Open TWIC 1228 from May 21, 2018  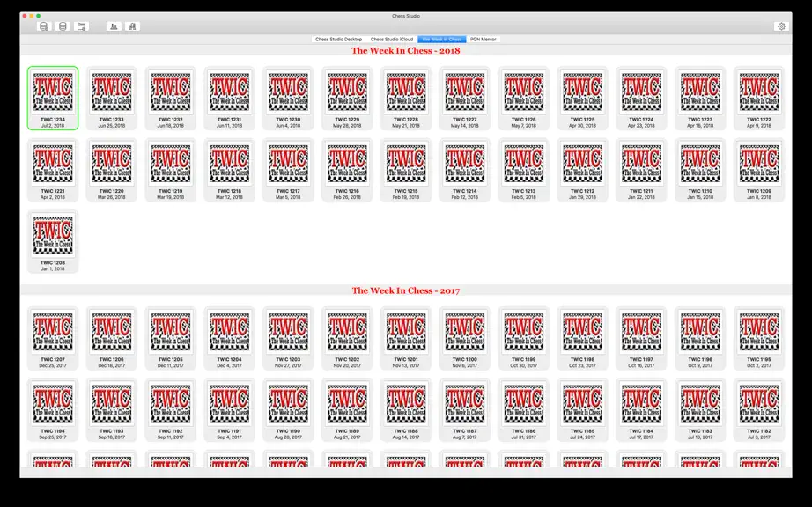(406, 98)
